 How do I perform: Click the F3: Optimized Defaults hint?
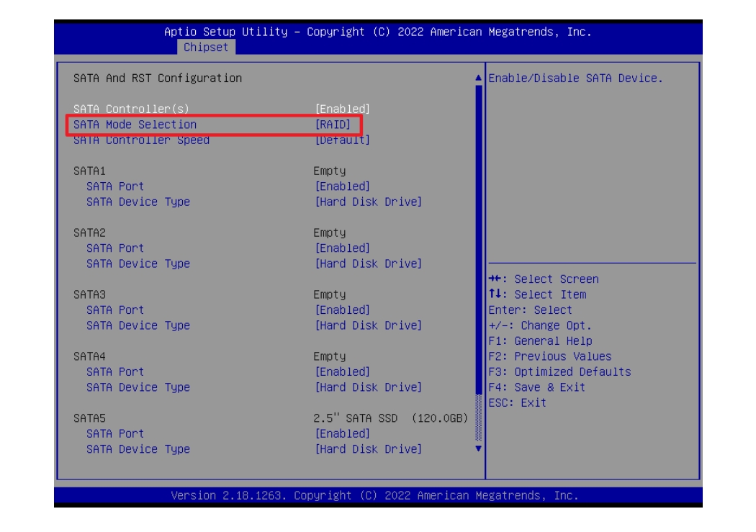[559, 372]
